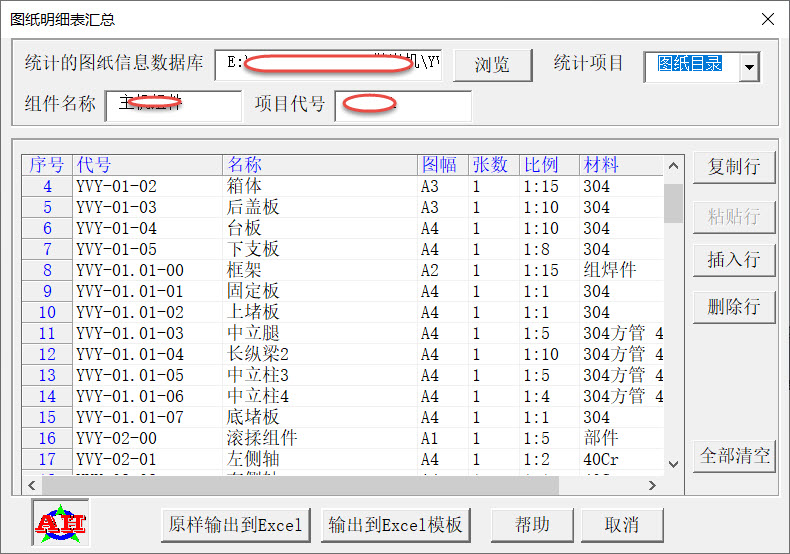The image size is (790, 554).
Task: Click the 序号 column header
Action: tap(47, 165)
